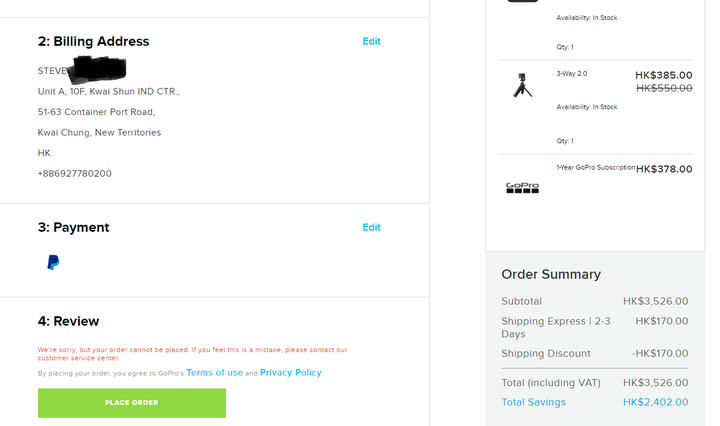Click the 1-Year GoPro Subscription name
The height and width of the screenshot is (426, 720).
pos(596,168)
